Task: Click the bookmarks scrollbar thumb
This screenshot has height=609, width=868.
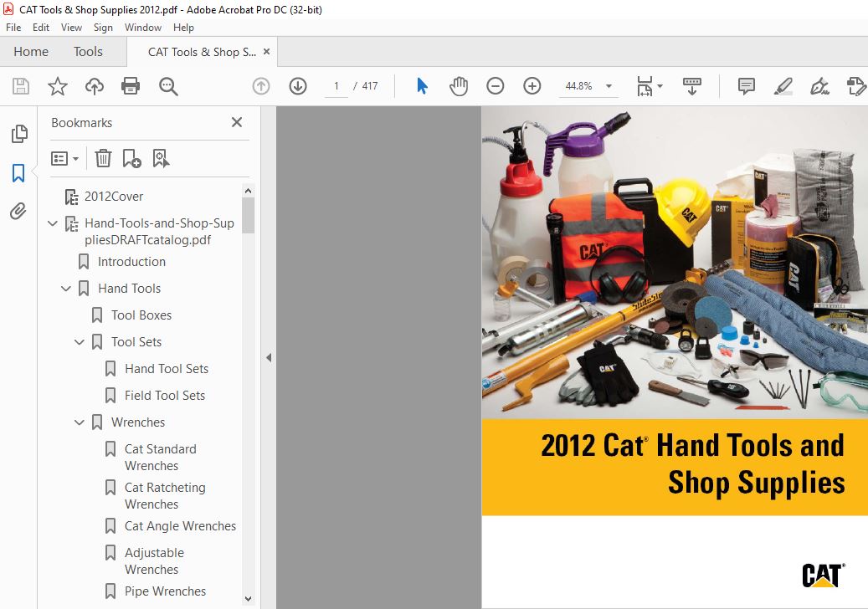Action: tap(249, 215)
